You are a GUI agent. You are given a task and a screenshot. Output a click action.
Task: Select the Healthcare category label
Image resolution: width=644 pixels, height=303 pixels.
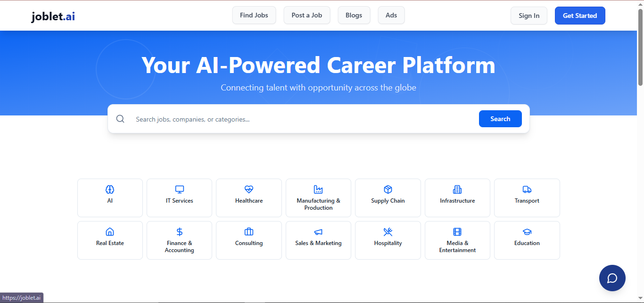(x=249, y=201)
